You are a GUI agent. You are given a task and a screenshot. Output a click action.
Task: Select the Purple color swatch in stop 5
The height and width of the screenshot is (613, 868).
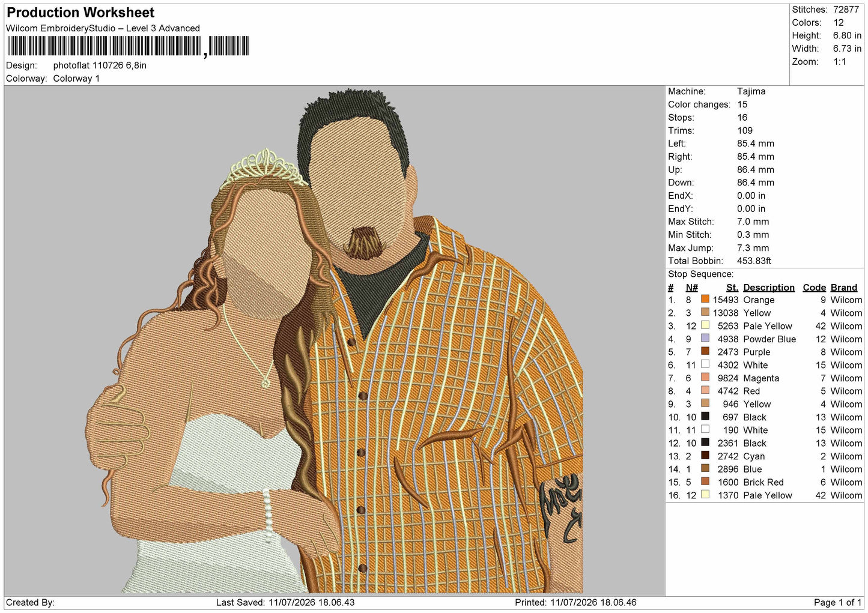tap(705, 351)
